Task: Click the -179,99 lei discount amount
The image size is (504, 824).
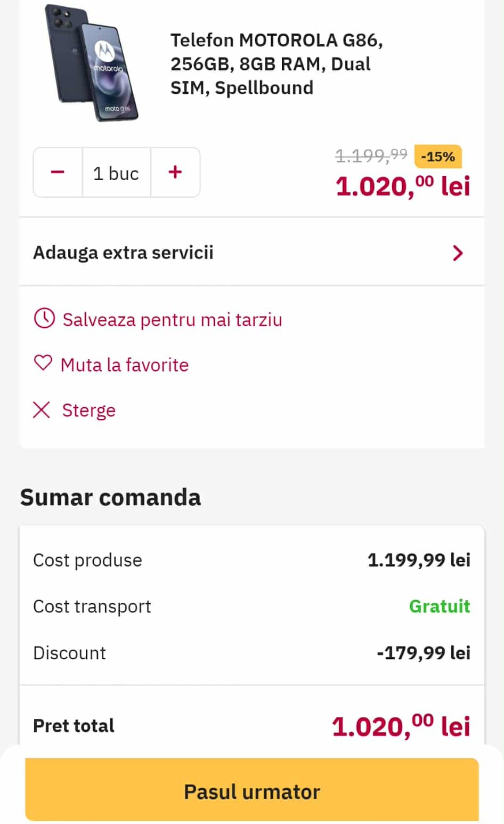Action: click(x=424, y=653)
